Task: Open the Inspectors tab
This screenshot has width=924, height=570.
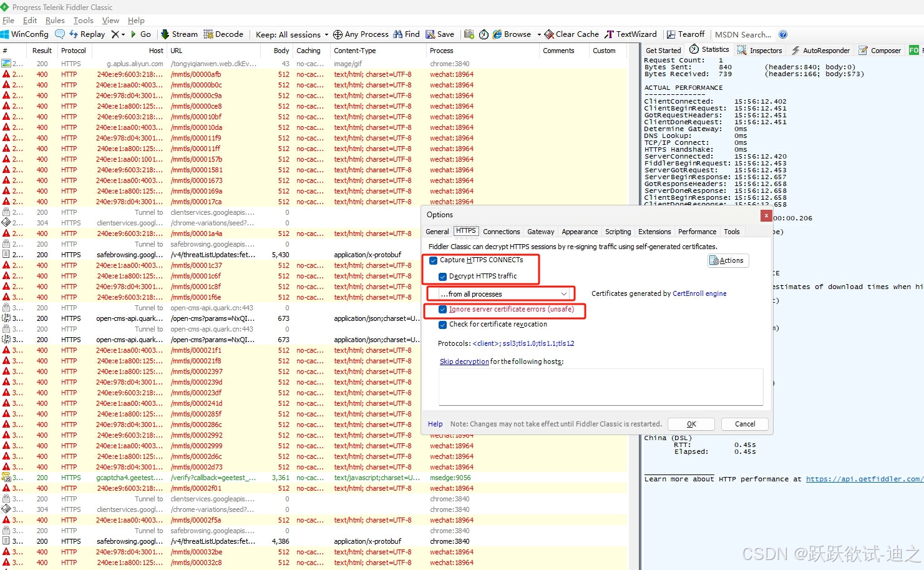Action: pos(759,51)
